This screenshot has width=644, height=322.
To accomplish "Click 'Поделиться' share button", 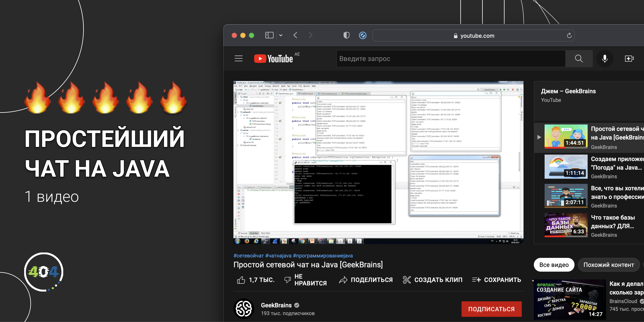I will click(366, 280).
